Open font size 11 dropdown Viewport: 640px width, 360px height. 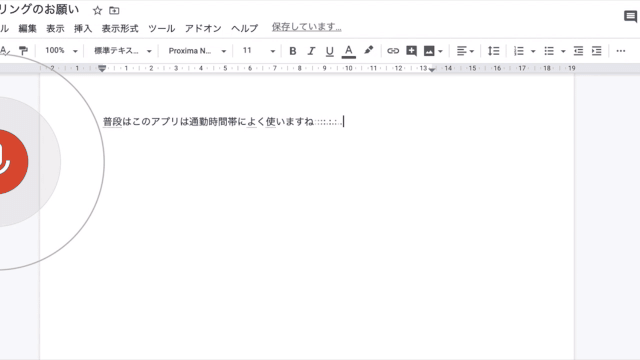point(259,51)
